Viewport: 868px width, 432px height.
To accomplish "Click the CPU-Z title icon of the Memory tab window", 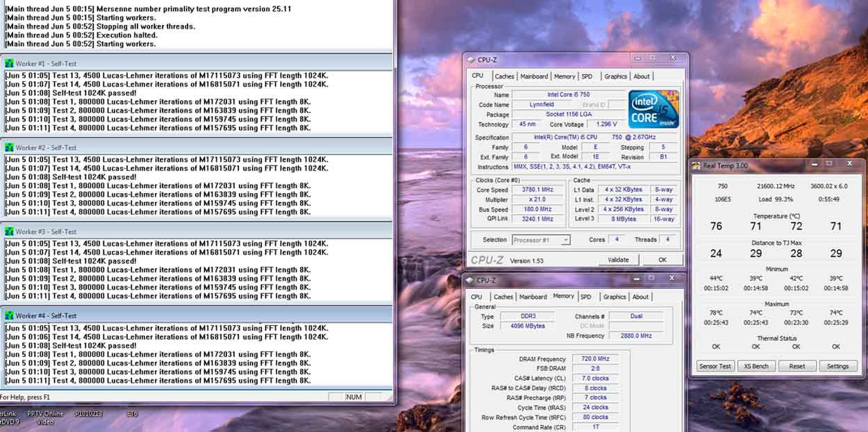I will coord(470,281).
